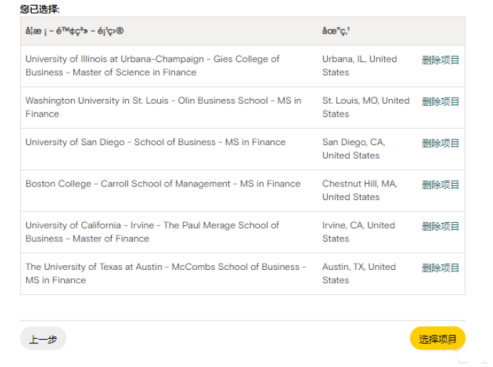Select the University of San Diego program name
The image size is (493, 367).
(155, 142)
